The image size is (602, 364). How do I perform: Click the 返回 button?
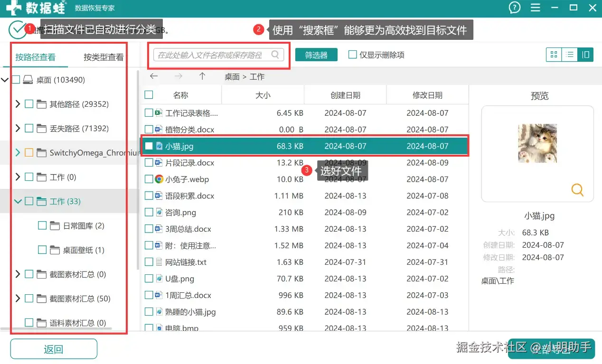[x=54, y=349]
